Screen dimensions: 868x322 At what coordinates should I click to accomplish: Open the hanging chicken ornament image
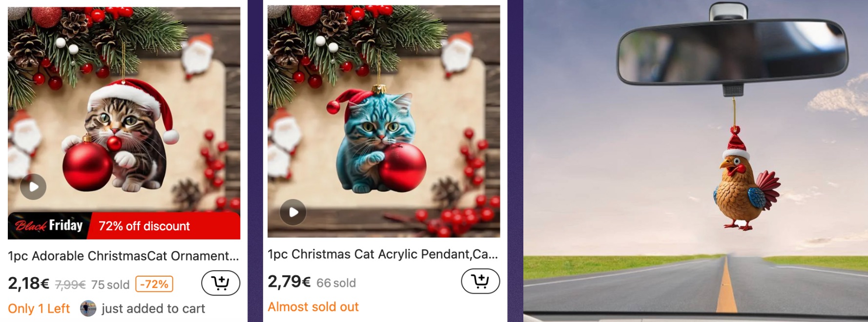pyautogui.click(x=696, y=161)
